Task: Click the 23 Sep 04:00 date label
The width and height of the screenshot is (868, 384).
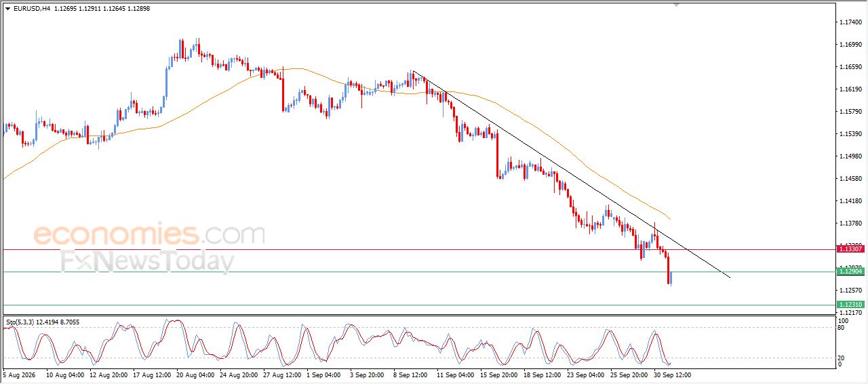Action: [x=585, y=374]
